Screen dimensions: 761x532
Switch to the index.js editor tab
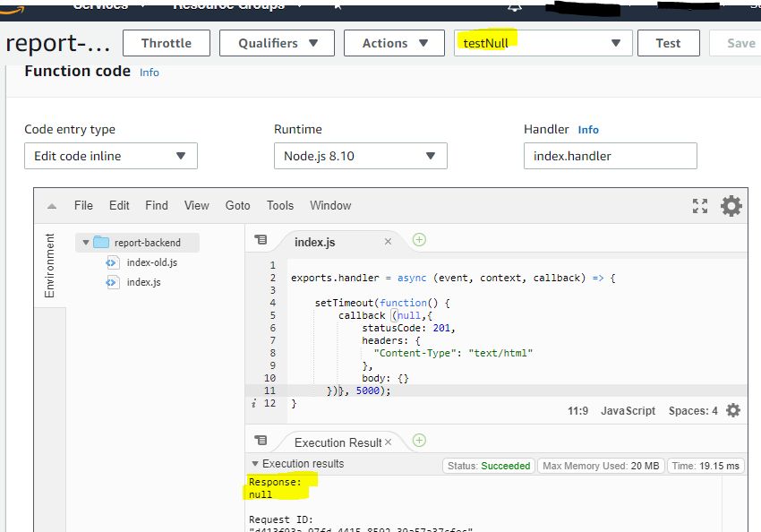pyautogui.click(x=315, y=242)
